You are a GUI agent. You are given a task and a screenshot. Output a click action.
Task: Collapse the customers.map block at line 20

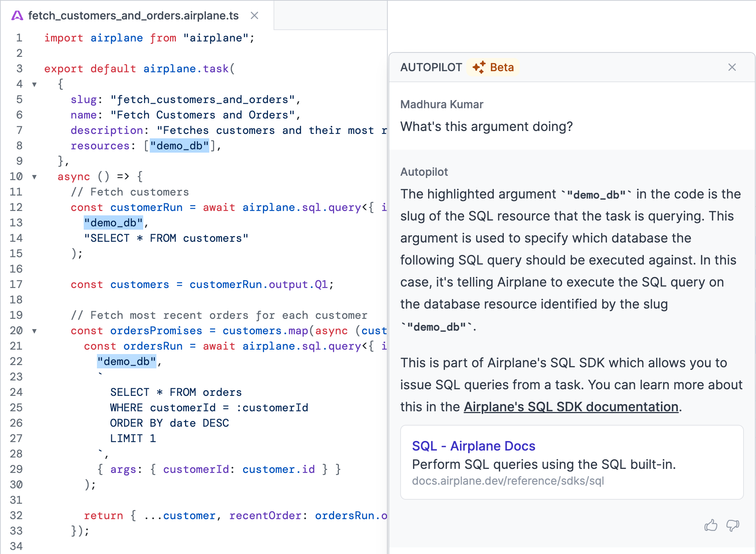point(35,331)
